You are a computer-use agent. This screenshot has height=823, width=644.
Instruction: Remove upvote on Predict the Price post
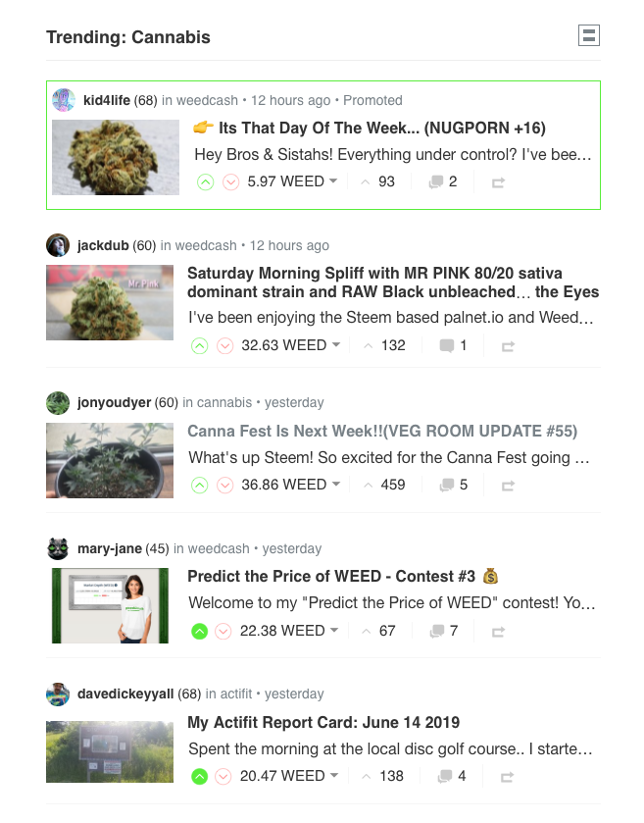(199, 631)
